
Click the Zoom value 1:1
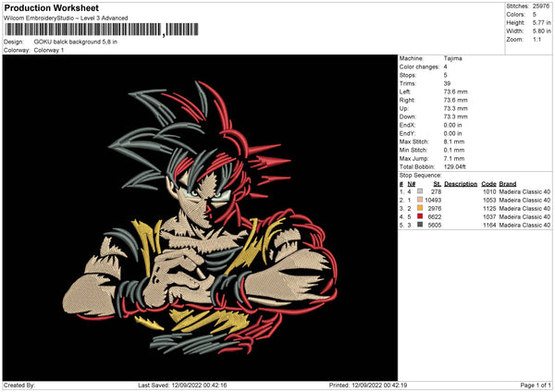pos(536,39)
